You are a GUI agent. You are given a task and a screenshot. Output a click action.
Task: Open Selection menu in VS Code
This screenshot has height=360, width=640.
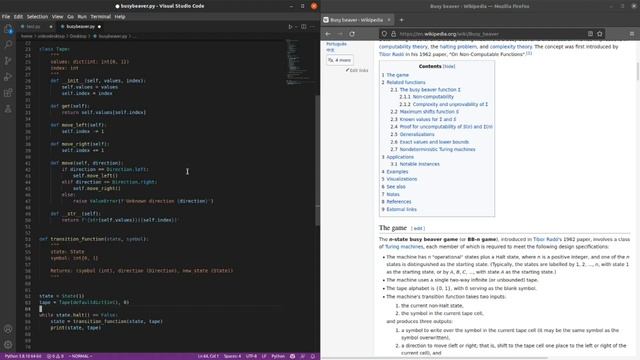37,17
